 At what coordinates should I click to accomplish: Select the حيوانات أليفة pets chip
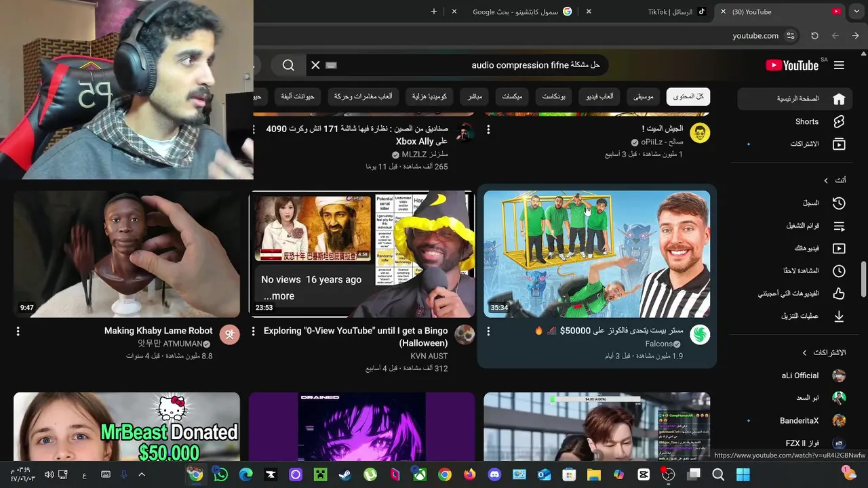coord(298,97)
